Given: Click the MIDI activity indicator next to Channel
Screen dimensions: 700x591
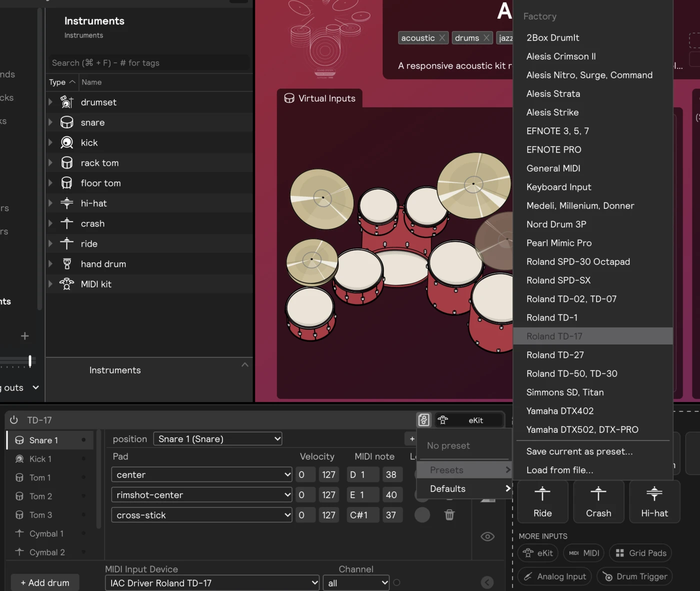Looking at the screenshot, I should pos(396,582).
